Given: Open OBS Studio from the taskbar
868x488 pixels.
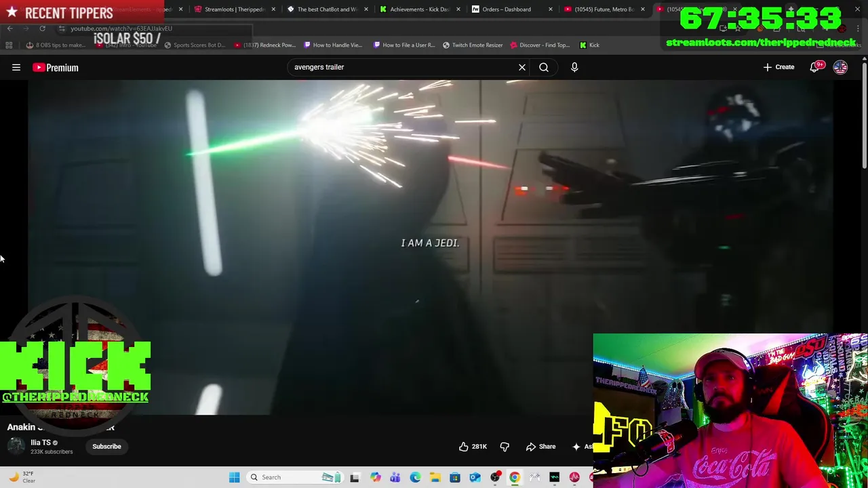Looking at the screenshot, I should (495, 477).
